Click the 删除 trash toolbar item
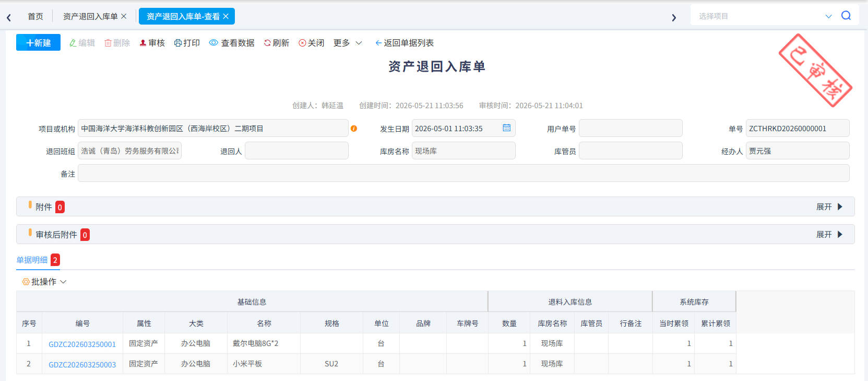868x381 pixels. point(117,43)
